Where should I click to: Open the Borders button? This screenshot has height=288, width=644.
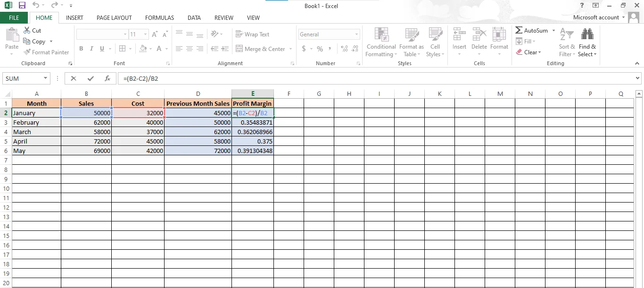122,49
